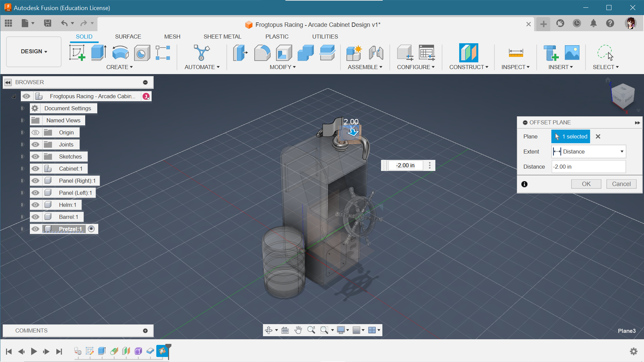
Task: Select the Offset Face tool icon
Action: tap(327, 53)
